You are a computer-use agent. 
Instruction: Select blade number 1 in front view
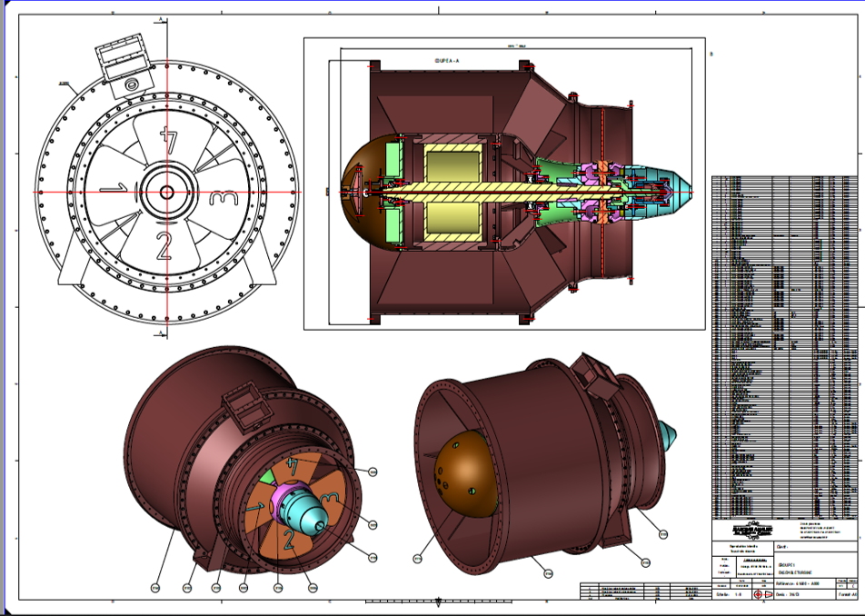click(x=112, y=189)
